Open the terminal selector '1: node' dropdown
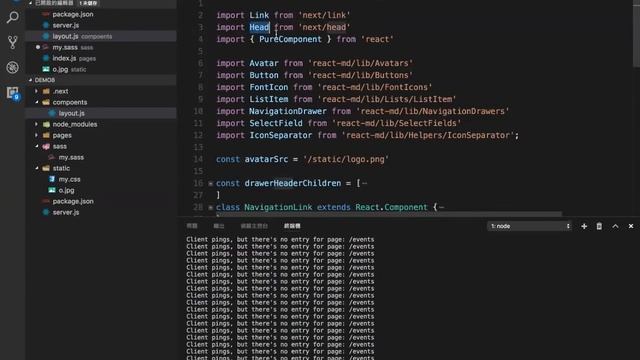Viewport: 640px width, 360px height. click(x=530, y=226)
